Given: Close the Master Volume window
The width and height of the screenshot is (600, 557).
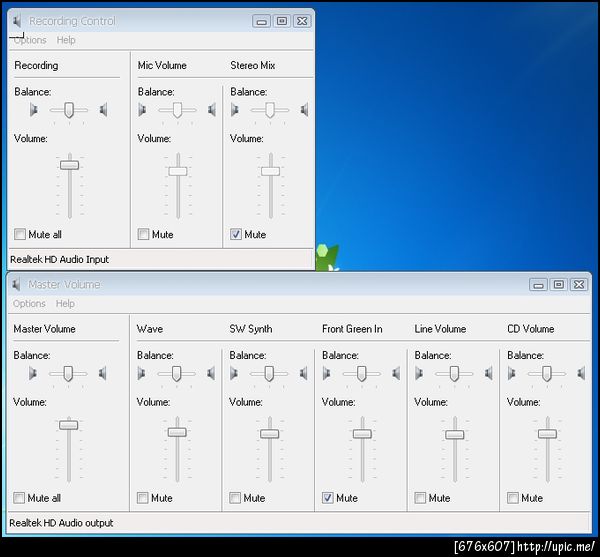Looking at the screenshot, I should (x=579, y=285).
